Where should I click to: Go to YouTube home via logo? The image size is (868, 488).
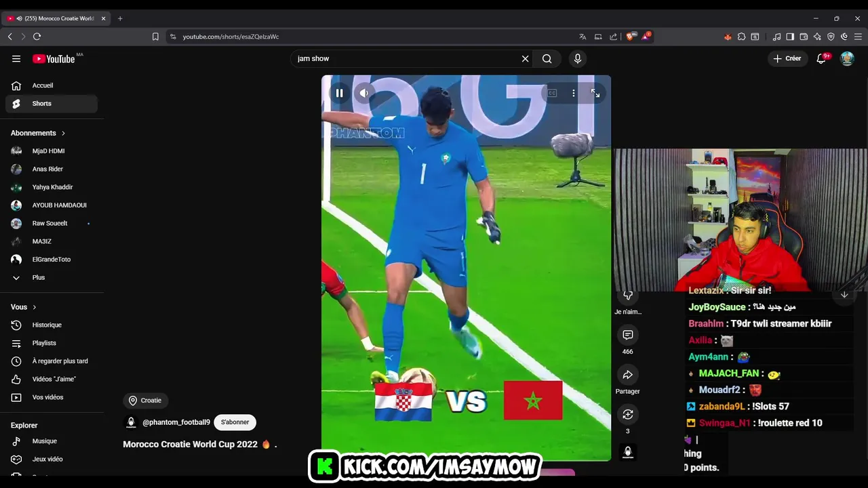click(54, 59)
